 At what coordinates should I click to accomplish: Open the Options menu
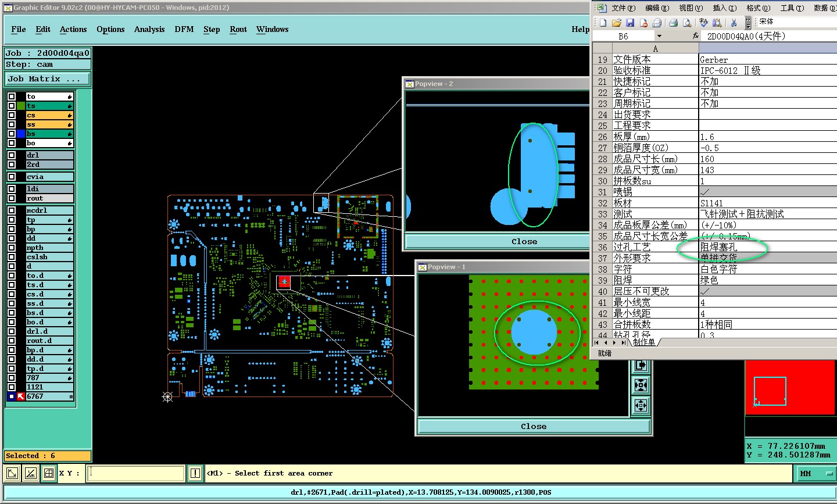(110, 29)
